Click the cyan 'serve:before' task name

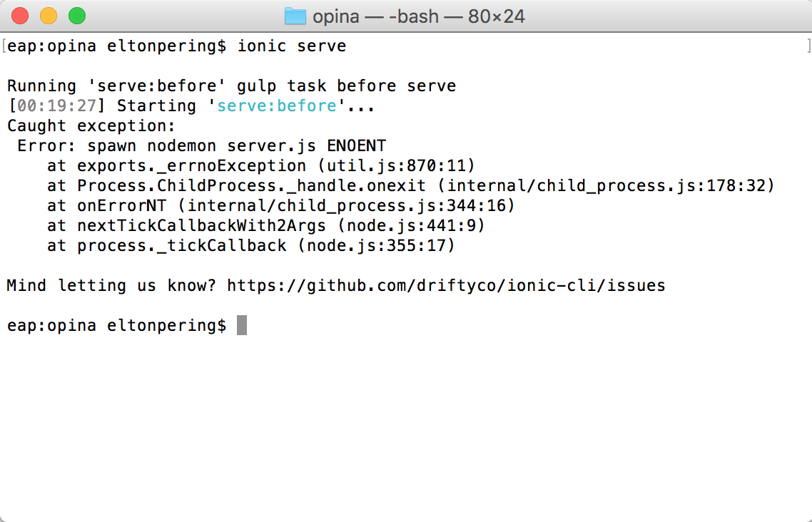pyautogui.click(x=276, y=106)
